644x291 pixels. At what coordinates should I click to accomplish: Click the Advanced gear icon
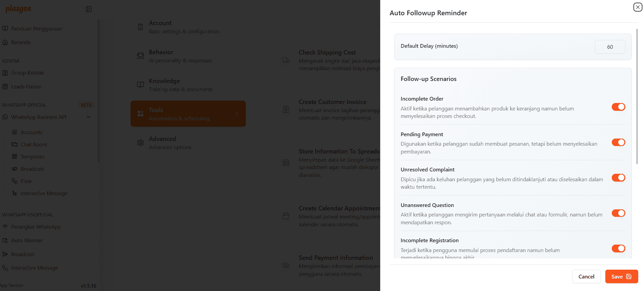(x=140, y=143)
